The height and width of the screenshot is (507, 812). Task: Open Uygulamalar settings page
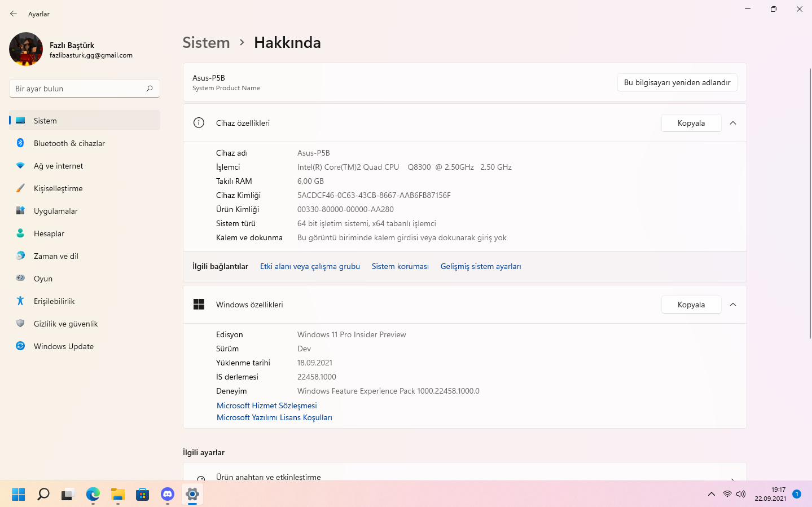coord(85,211)
